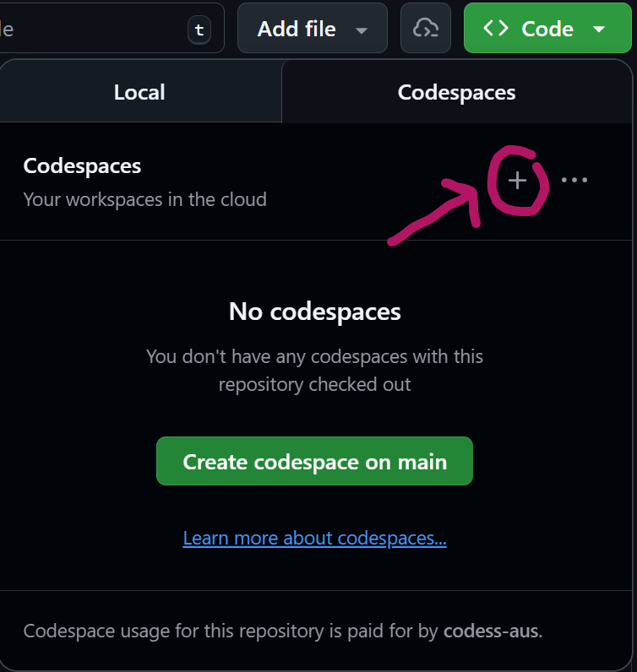Click Create codespace on main button
Viewport: 637px width, 672px height.
pyautogui.click(x=314, y=461)
